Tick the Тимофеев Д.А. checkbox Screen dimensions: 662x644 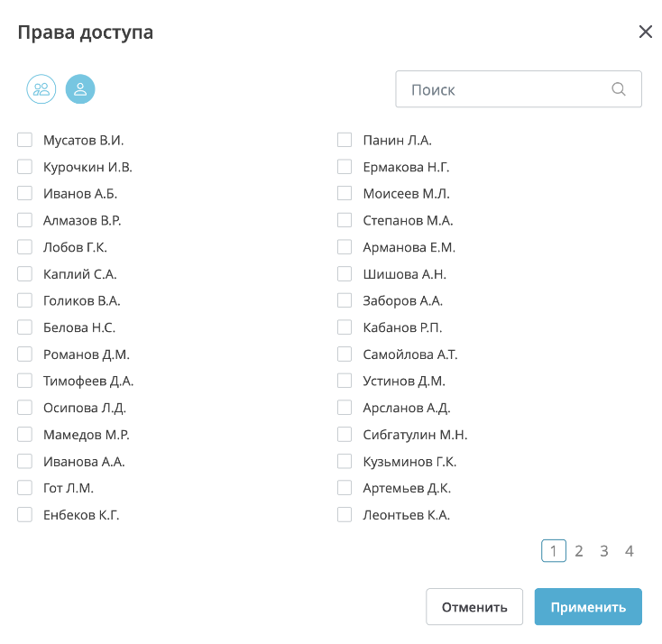click(25, 381)
